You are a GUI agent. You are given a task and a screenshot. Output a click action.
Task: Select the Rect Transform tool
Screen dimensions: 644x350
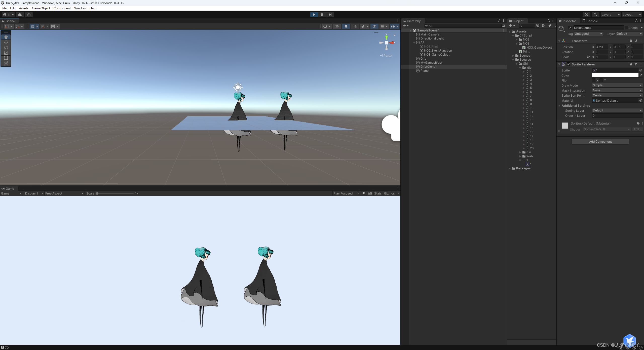(x=6, y=58)
